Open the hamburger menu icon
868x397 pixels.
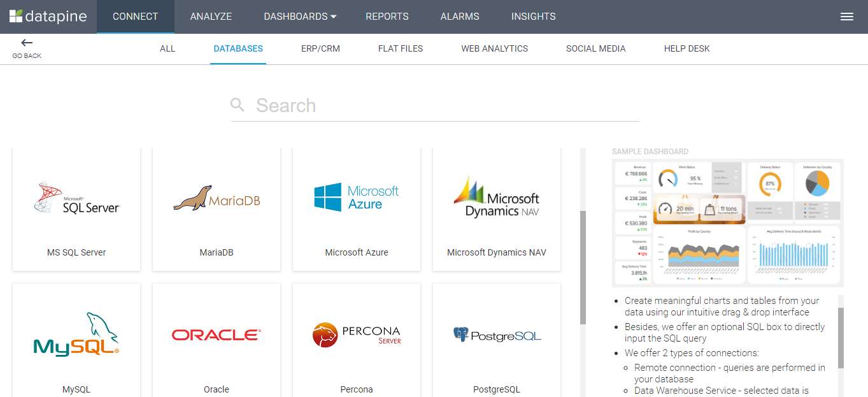coord(846,17)
